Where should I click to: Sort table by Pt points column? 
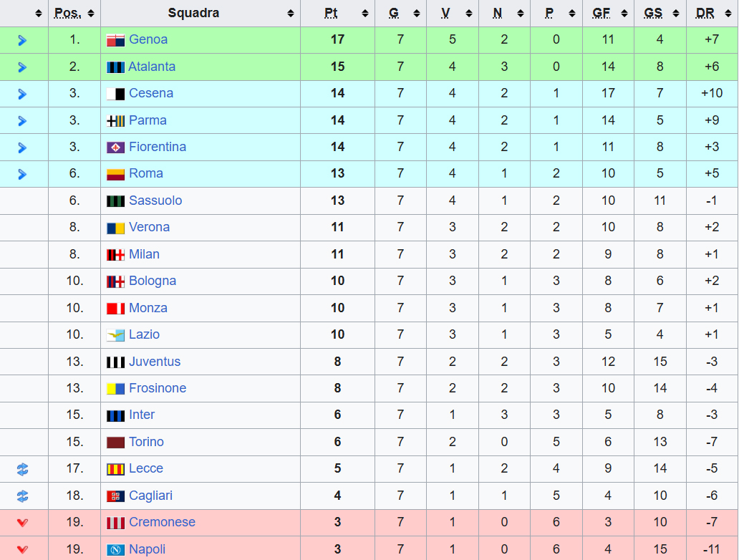pos(337,13)
